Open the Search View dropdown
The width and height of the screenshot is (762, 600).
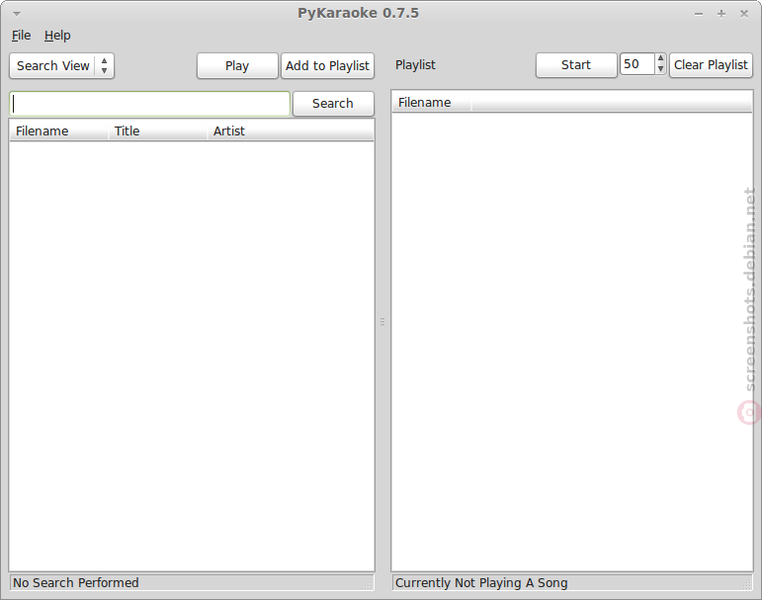pos(62,66)
